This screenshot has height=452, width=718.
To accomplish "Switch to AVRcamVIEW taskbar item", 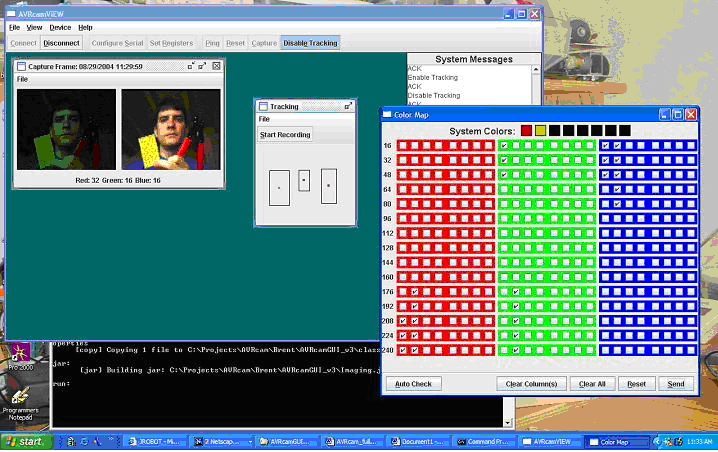I will 551,442.
